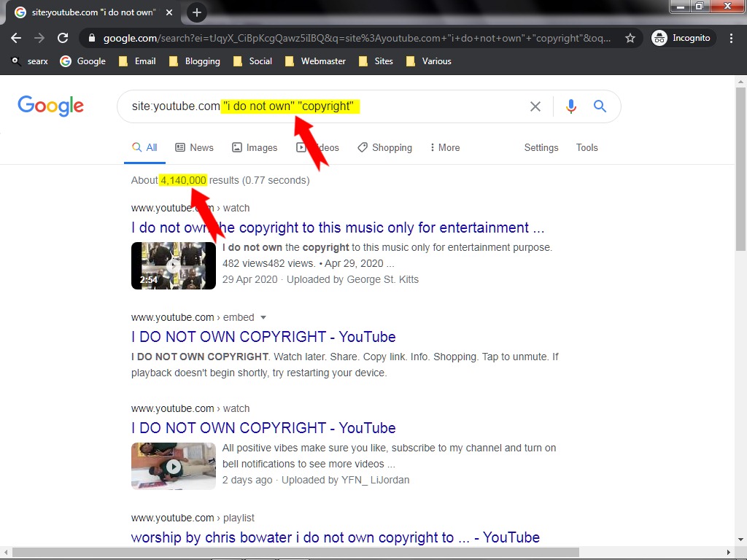Click 'Uploaded by George St. Kitts' text
Viewport: 747px width, 560px height.
[x=352, y=279]
